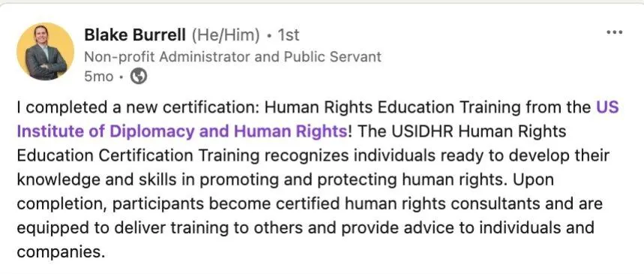Open the Blake Burrell name link
The width and height of the screenshot is (644, 274).
pos(135,35)
